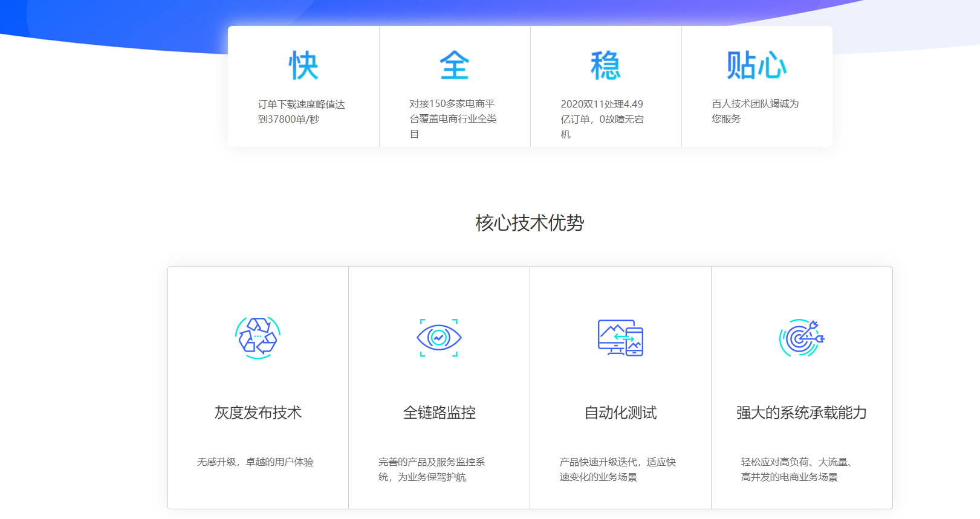
Task: Click the 核心技术优势 section heading
Action: pyautogui.click(x=530, y=223)
